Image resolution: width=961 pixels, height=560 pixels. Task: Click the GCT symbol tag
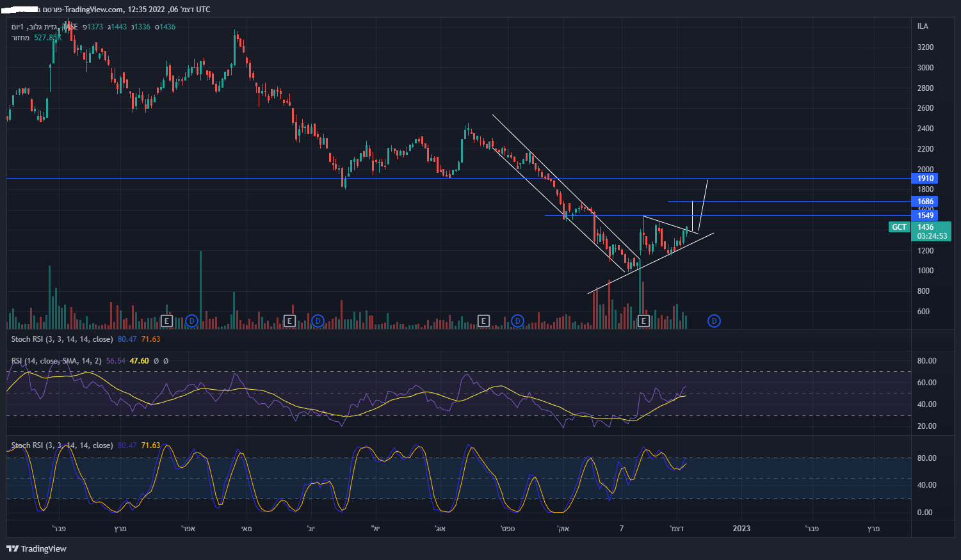[x=900, y=227]
